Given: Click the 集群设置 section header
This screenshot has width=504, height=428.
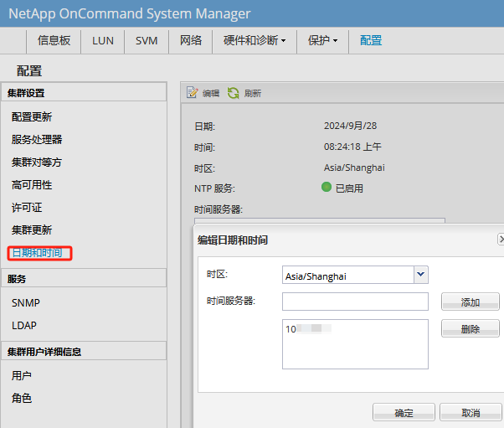Looking at the screenshot, I should coord(84,93).
